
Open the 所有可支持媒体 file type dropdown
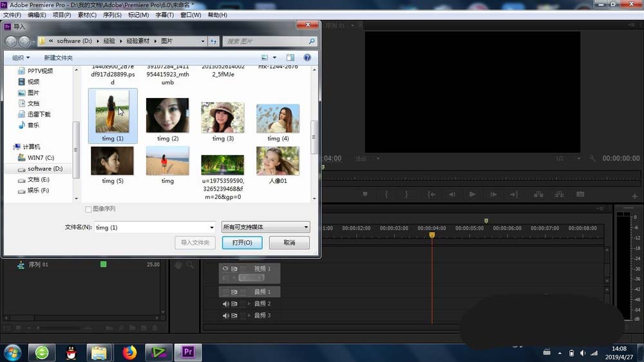click(x=265, y=227)
